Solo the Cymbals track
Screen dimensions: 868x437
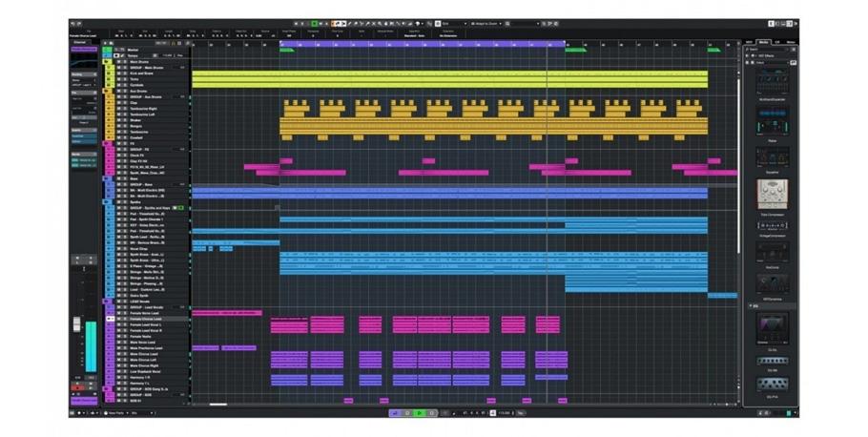(124, 85)
